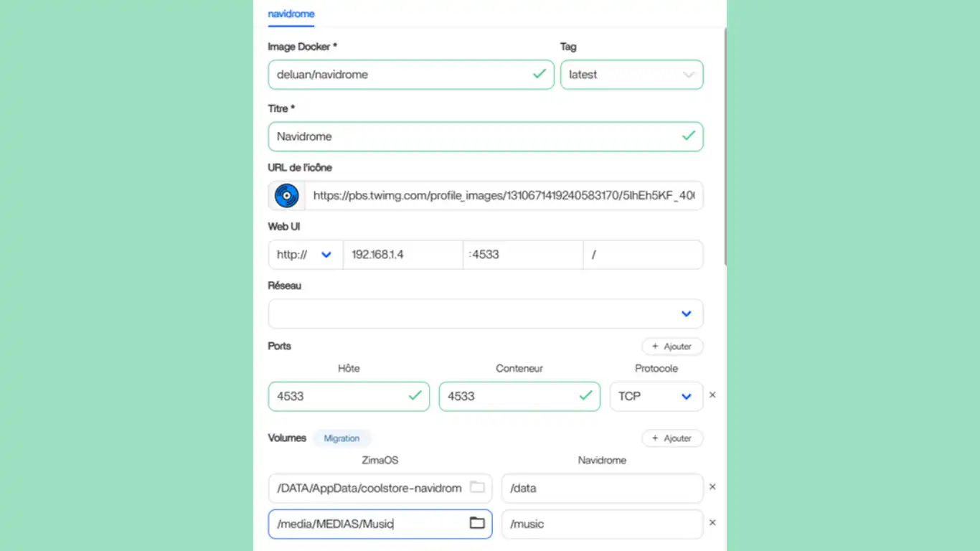The width and height of the screenshot is (980, 551).
Task: Open the http:// protocol dropdown
Action: pos(326,254)
